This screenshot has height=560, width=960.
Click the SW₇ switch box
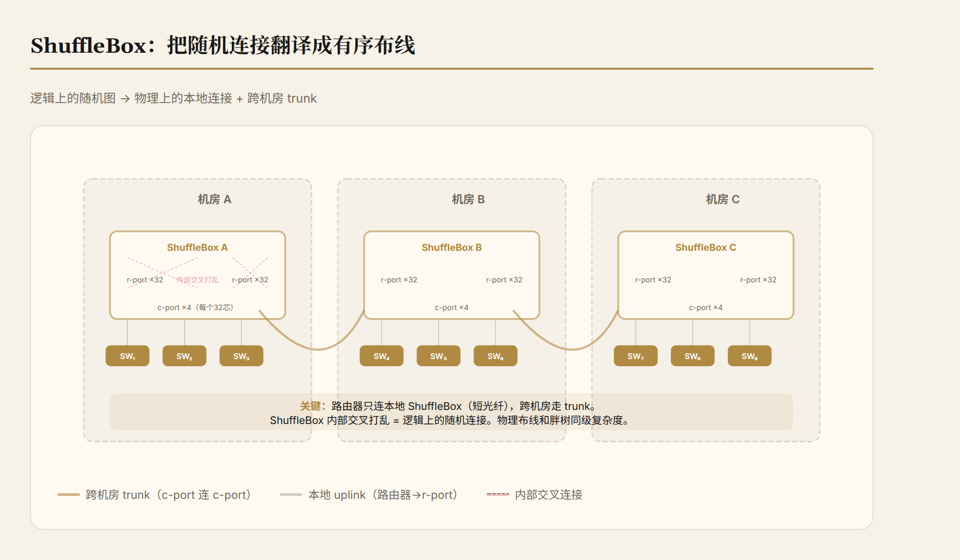coord(636,356)
